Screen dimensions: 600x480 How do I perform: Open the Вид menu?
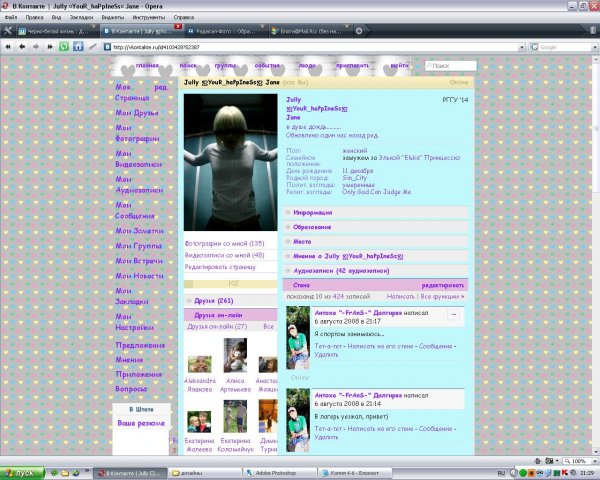click(x=56, y=17)
